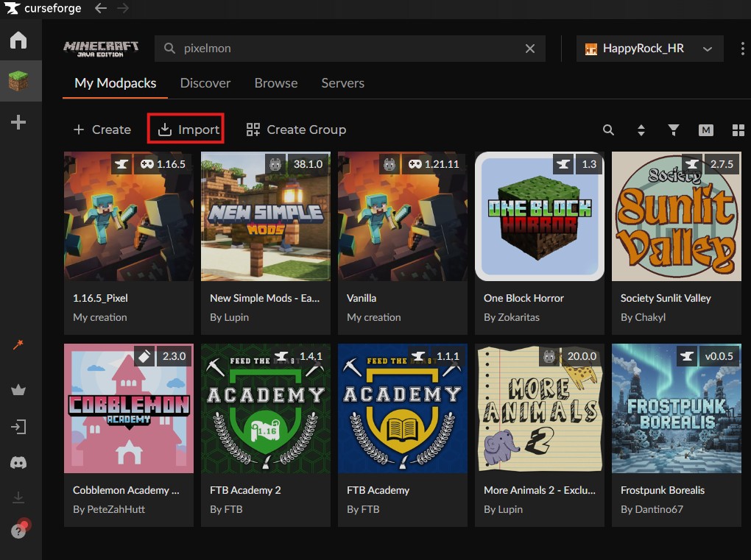Image resolution: width=751 pixels, height=560 pixels.
Task: Open the filter funnel icon
Action: click(674, 130)
